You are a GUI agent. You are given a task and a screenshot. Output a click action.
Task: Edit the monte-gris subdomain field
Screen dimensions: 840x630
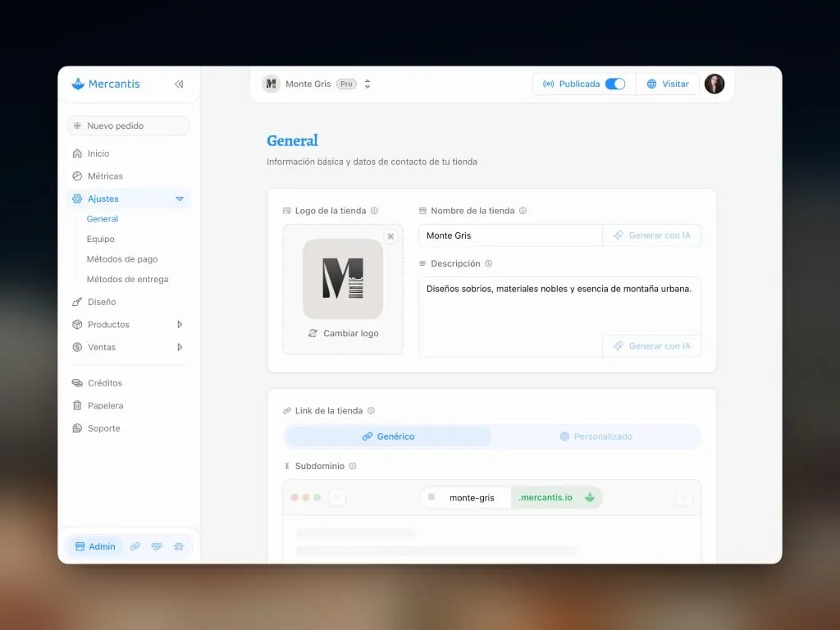tap(472, 498)
